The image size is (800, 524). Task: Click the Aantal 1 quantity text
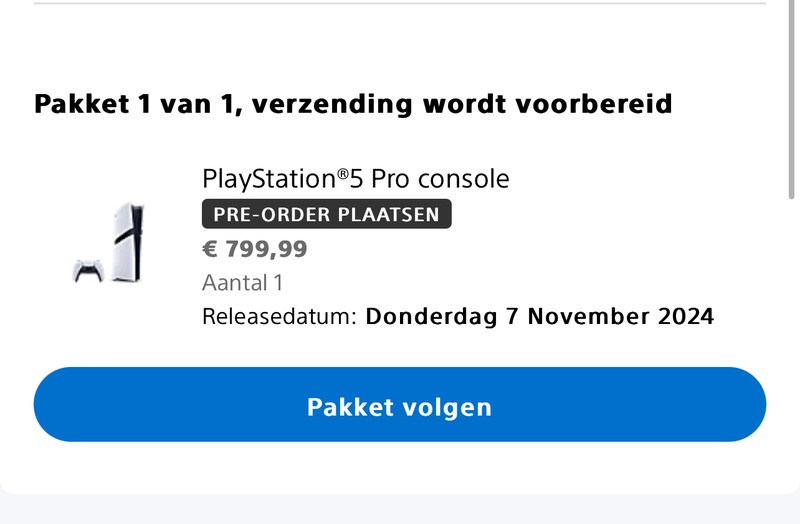pos(242,283)
